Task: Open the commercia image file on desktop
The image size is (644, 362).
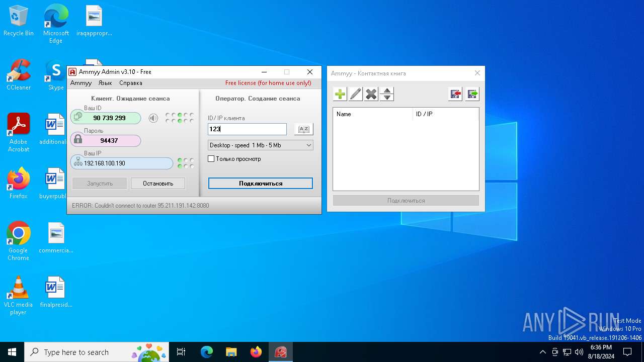Action: click(56, 238)
